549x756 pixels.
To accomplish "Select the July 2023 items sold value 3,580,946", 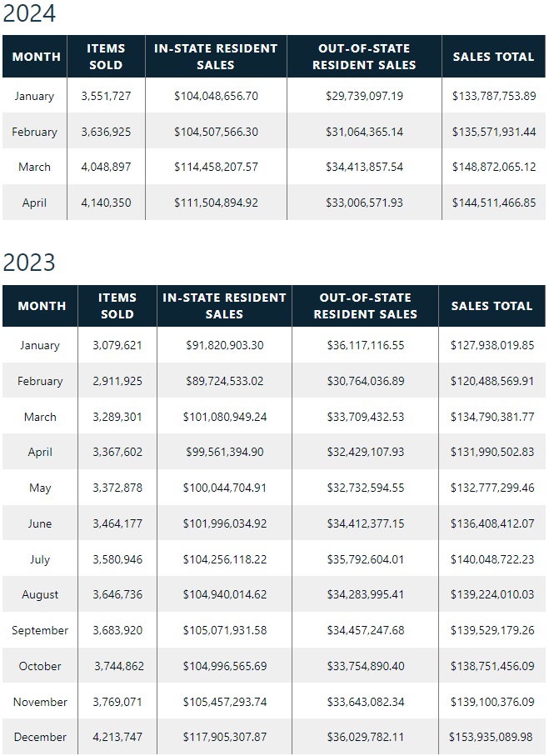I will click(117, 559).
